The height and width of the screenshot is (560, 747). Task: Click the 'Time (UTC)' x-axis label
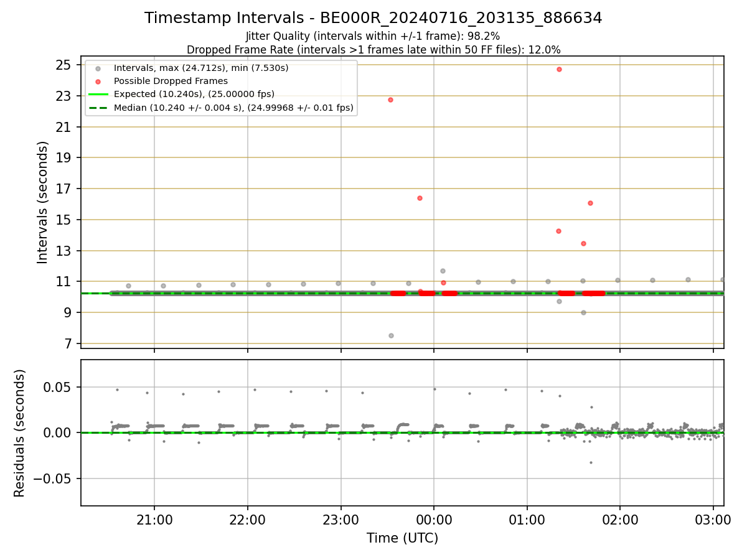[x=402, y=538]
